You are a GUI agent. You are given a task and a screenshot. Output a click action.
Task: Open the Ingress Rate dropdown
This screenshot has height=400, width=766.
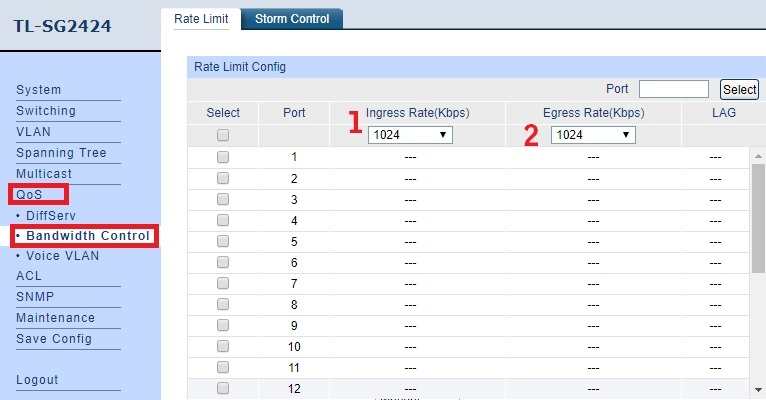click(x=410, y=135)
